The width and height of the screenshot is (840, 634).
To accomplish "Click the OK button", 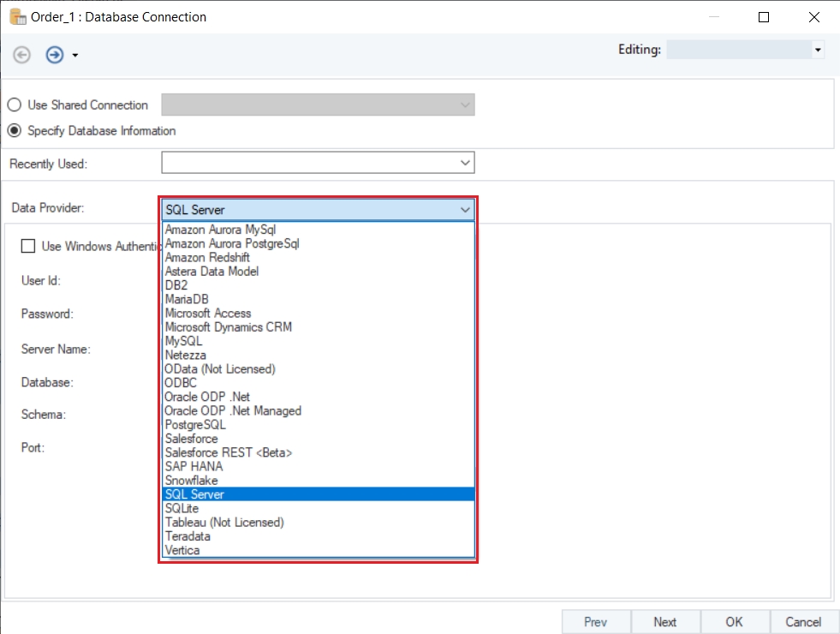I will click(x=734, y=622).
